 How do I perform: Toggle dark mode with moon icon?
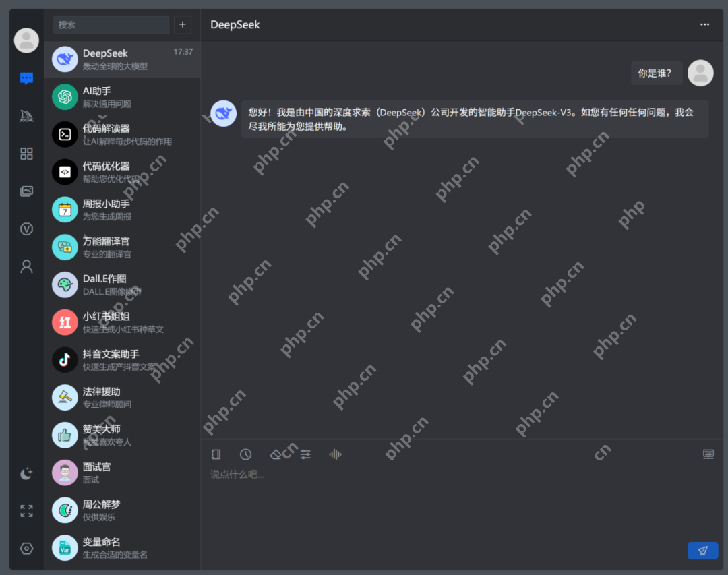(26, 474)
